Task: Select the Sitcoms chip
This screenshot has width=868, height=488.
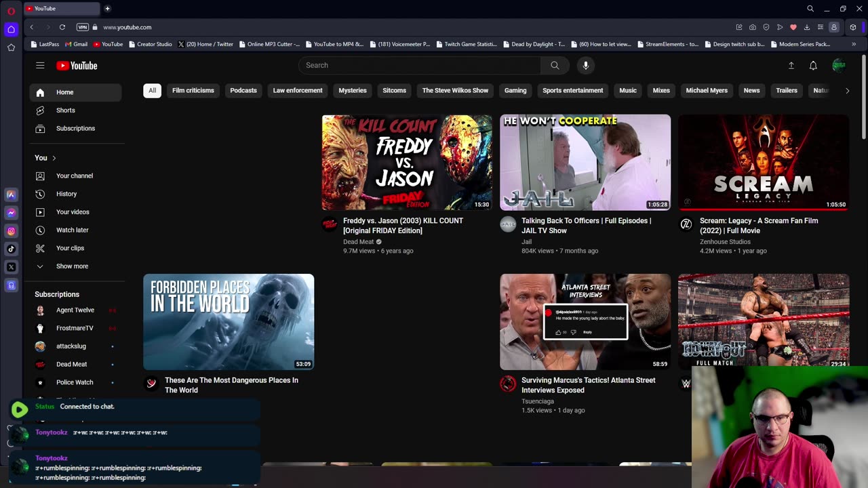Action: [x=394, y=90]
